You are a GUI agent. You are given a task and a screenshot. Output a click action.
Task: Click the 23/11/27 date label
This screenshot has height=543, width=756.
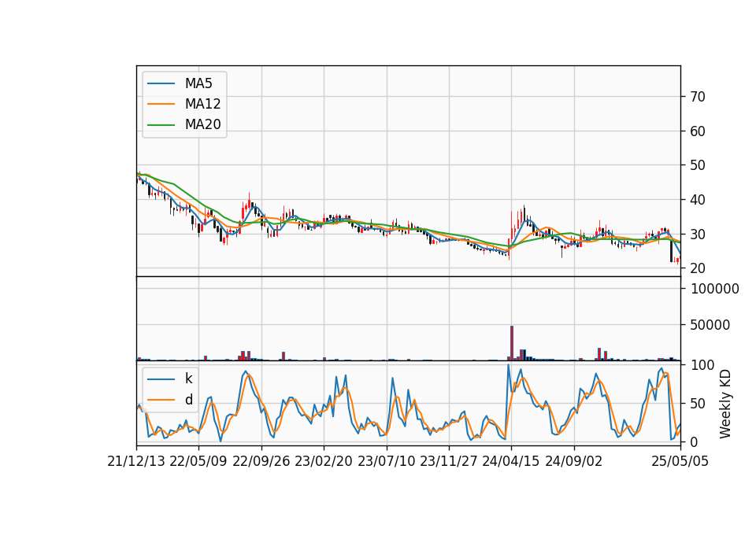click(449, 462)
